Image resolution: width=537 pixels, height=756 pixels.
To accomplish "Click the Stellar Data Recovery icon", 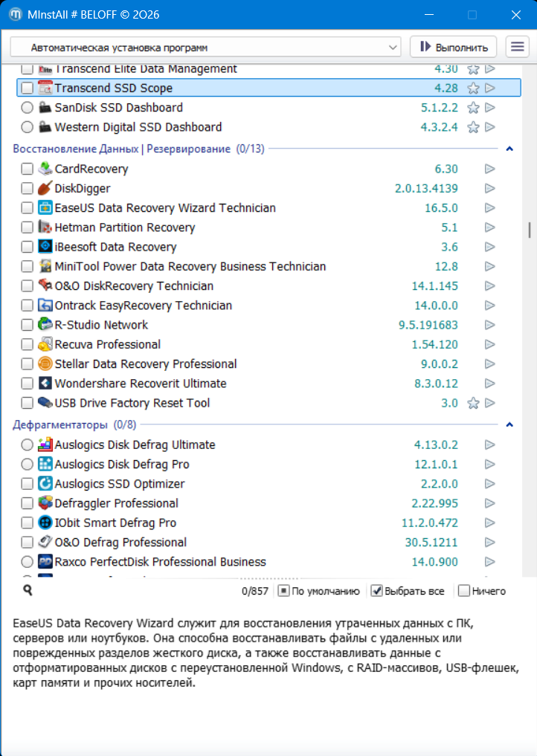I will 45,364.
